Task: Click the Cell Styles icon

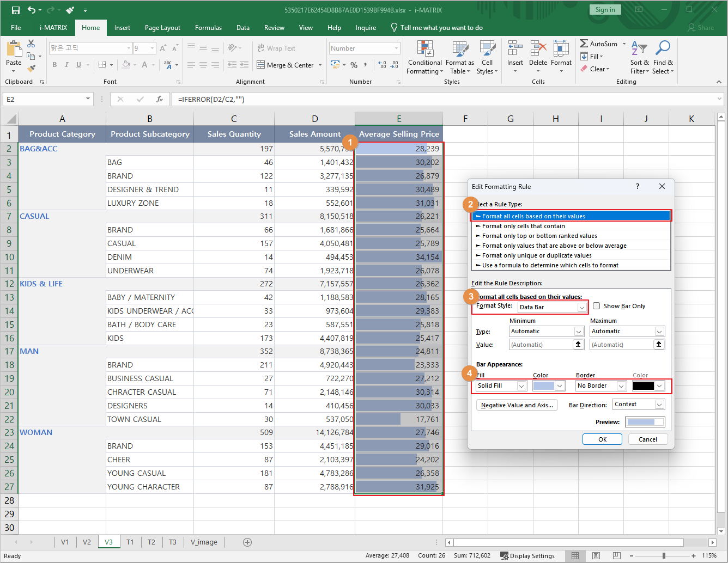Action: pos(487,49)
